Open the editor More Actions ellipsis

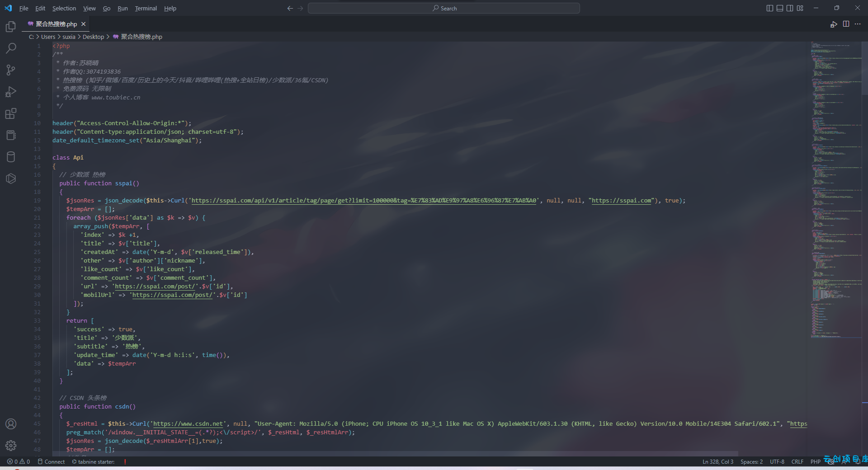click(x=858, y=24)
